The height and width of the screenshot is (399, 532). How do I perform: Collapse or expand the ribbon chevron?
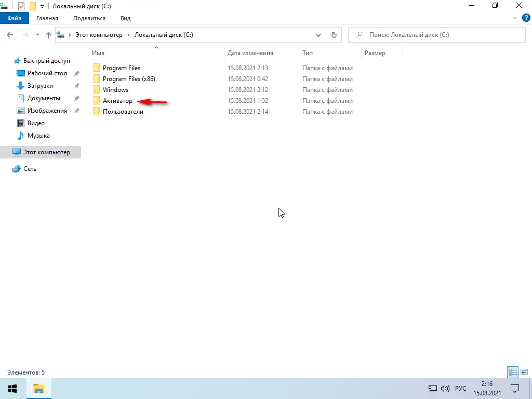(515, 18)
